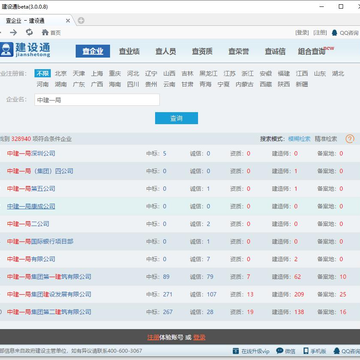Click the 企业名 input containing 中建一局
Screen dimensions: 360x360
(x=97, y=100)
